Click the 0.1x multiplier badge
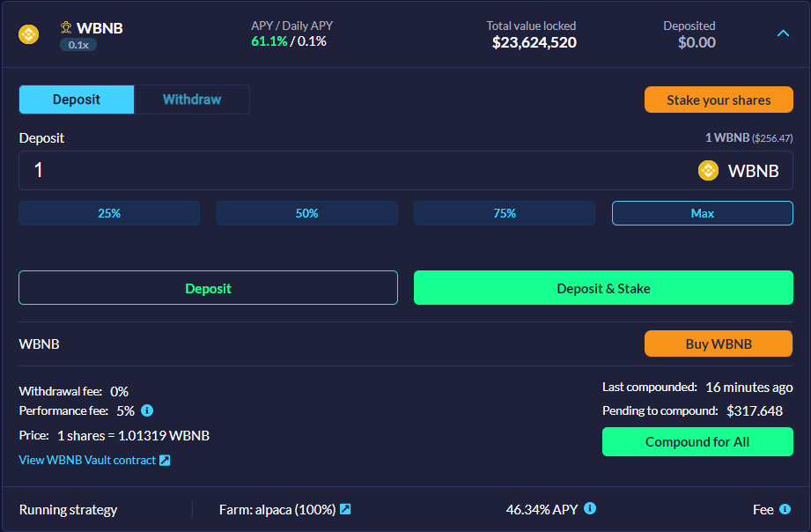 78,45
